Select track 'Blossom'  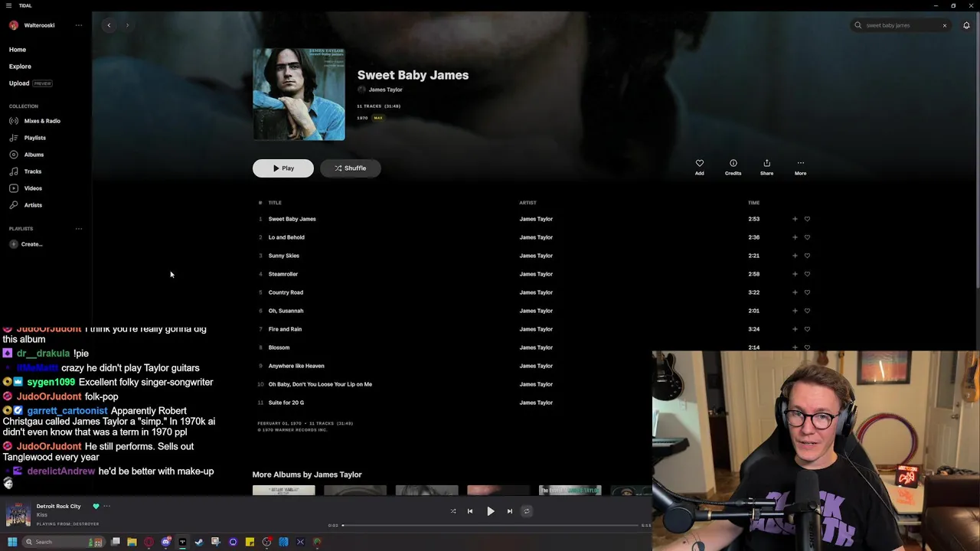[x=279, y=347]
